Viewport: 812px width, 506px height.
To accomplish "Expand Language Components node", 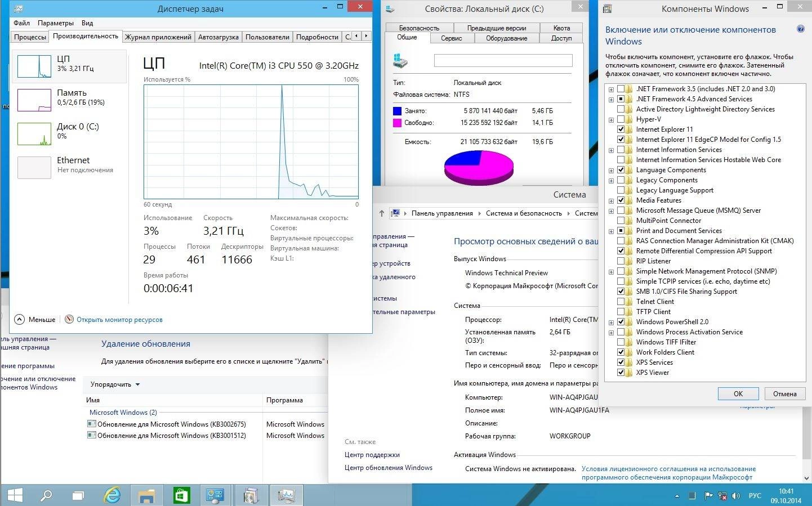I will coord(611,171).
